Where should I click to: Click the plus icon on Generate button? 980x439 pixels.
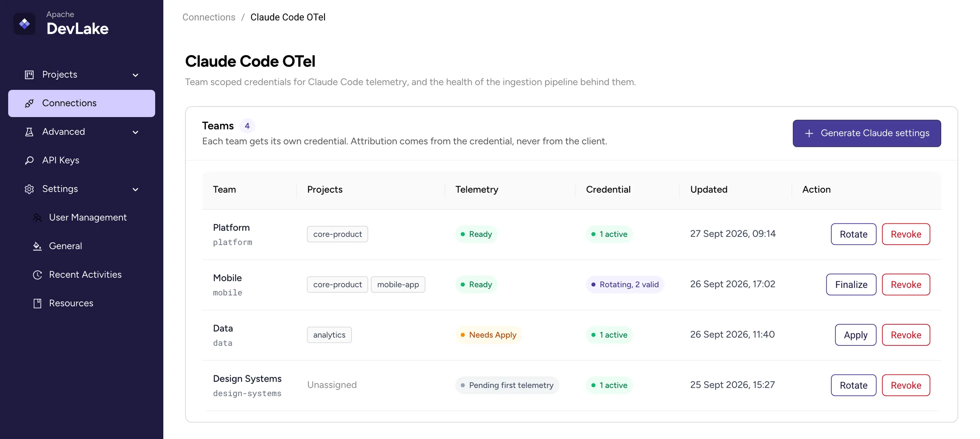tap(809, 134)
